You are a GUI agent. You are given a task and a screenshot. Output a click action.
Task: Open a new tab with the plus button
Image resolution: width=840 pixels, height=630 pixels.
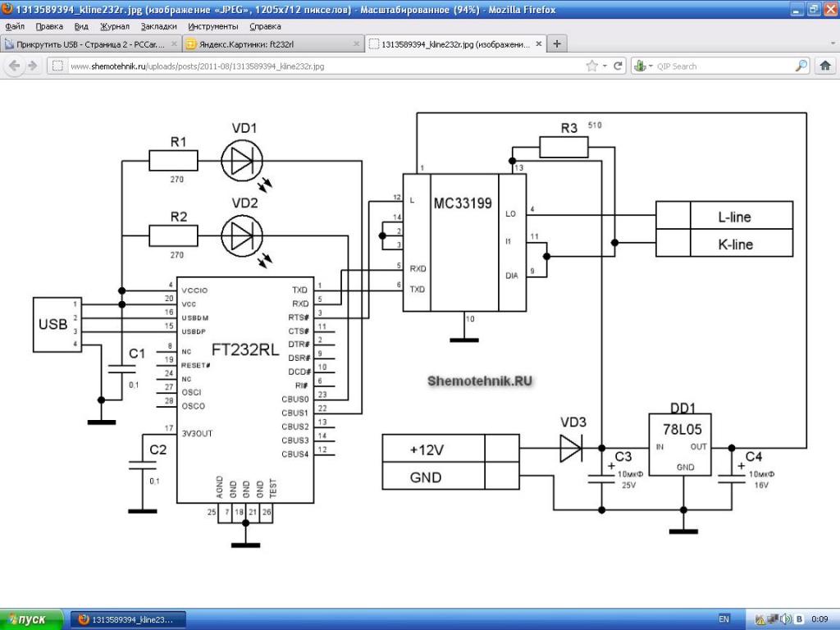(557, 43)
